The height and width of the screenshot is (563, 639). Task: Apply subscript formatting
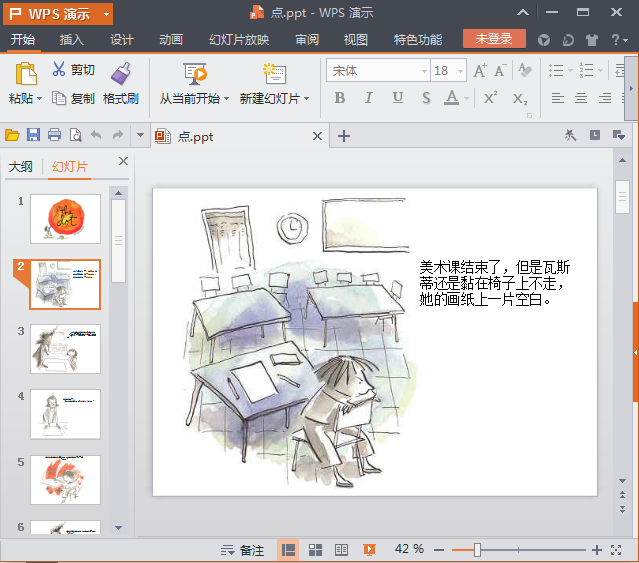(520, 98)
